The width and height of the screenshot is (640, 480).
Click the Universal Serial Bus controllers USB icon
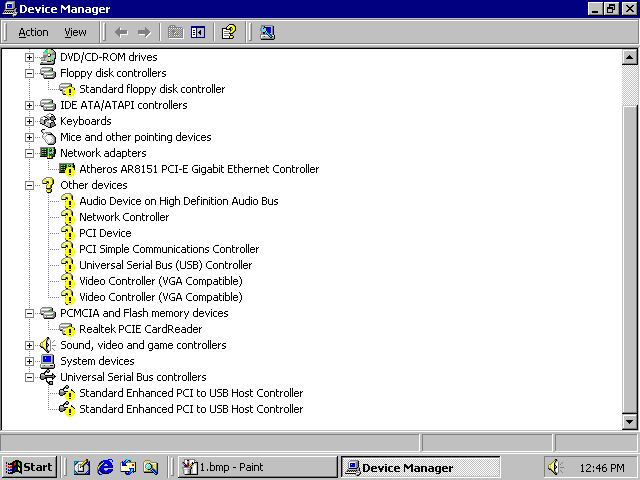point(48,377)
